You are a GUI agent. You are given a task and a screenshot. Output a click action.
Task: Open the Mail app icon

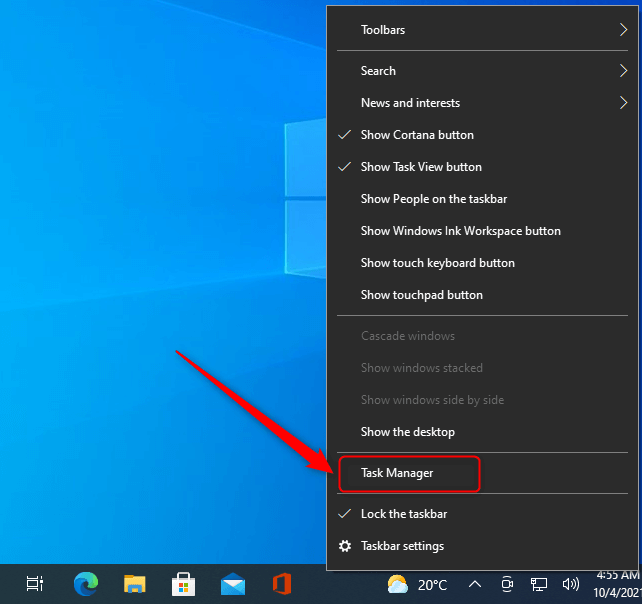(233, 583)
